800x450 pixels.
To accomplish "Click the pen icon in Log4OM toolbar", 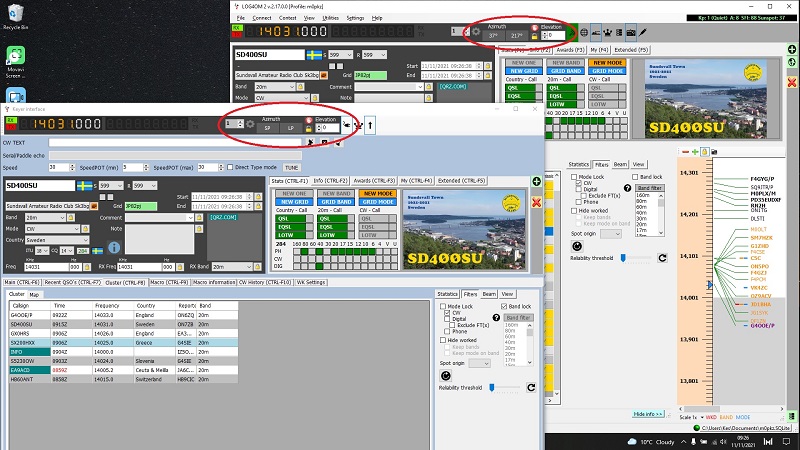I will click(643, 32).
